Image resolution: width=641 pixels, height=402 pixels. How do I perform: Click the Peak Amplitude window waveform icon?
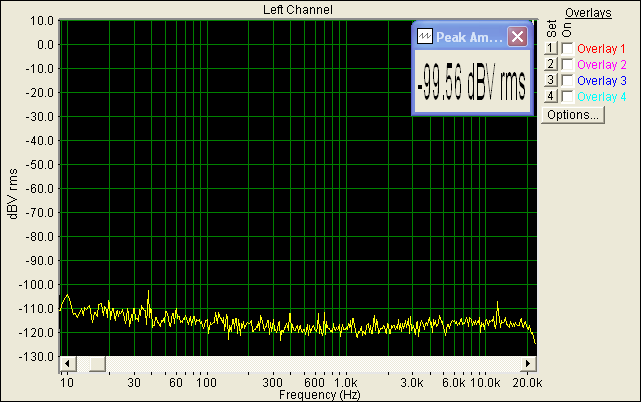(x=425, y=36)
